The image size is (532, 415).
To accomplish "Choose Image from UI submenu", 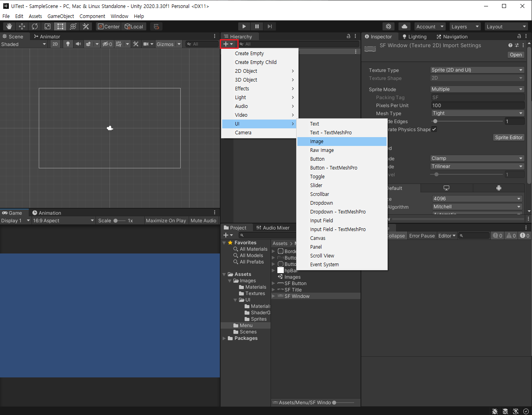I will (342, 142).
